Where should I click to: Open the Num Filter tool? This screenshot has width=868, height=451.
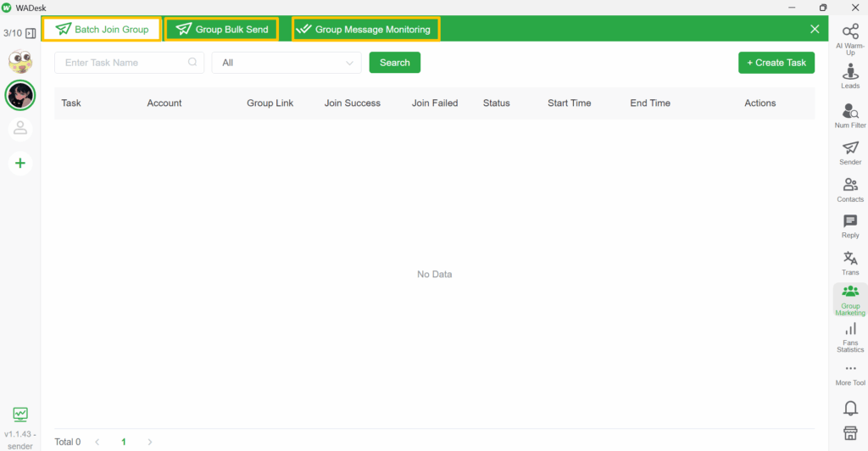click(850, 115)
